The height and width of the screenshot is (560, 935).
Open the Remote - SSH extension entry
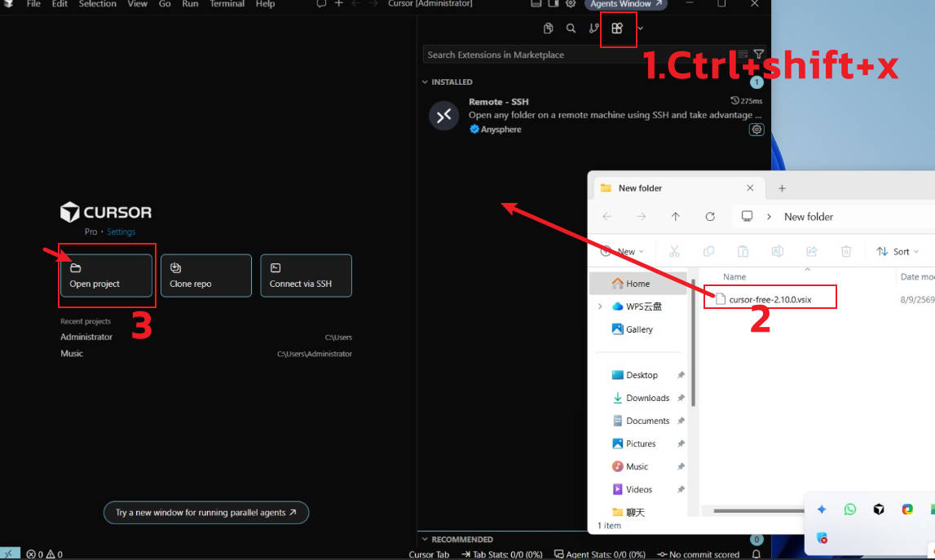pyautogui.click(x=594, y=115)
